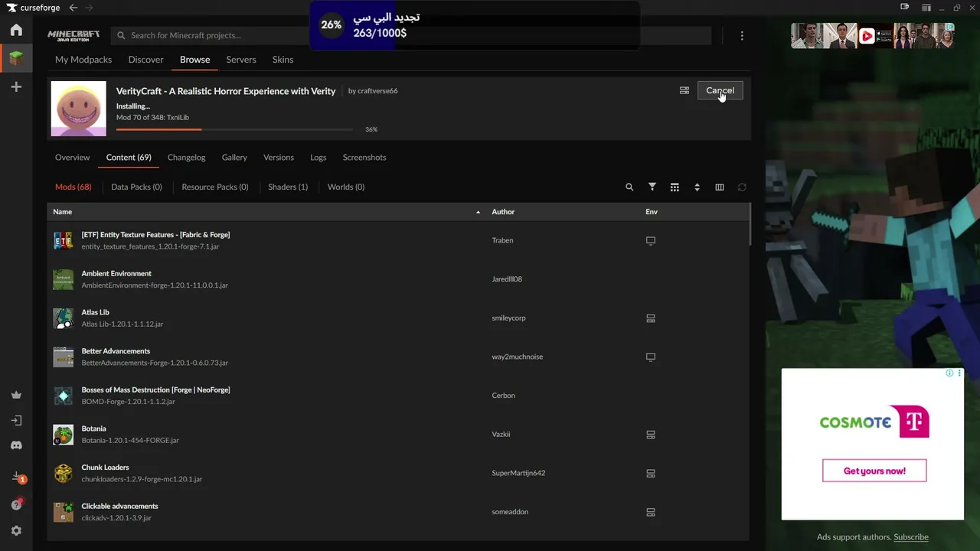Search mods using the magnifier icon

(629, 187)
